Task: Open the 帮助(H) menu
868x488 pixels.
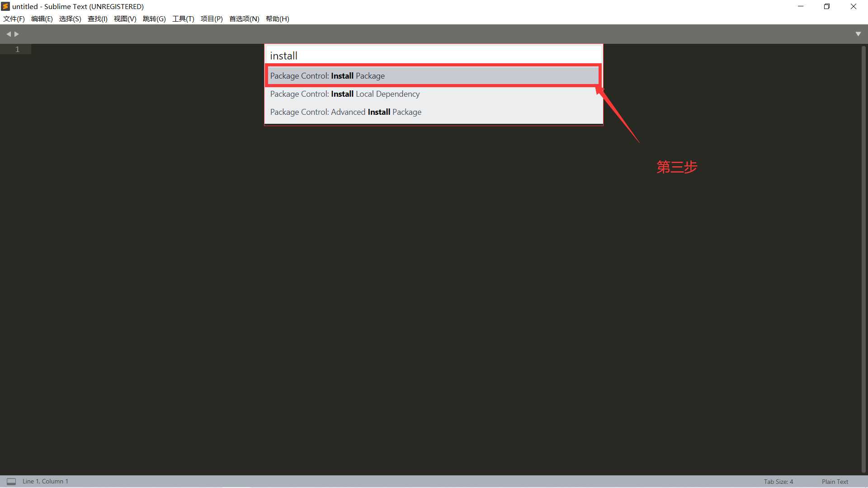Action: (x=278, y=19)
